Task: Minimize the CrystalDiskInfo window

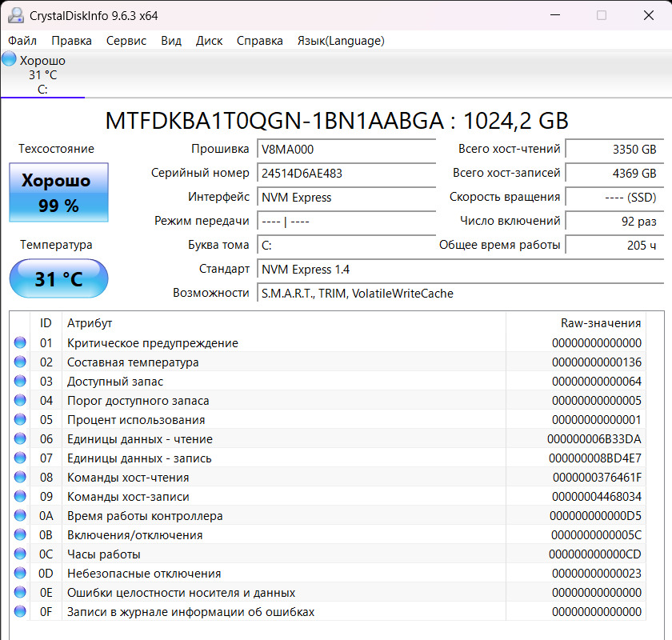Action: click(x=555, y=15)
